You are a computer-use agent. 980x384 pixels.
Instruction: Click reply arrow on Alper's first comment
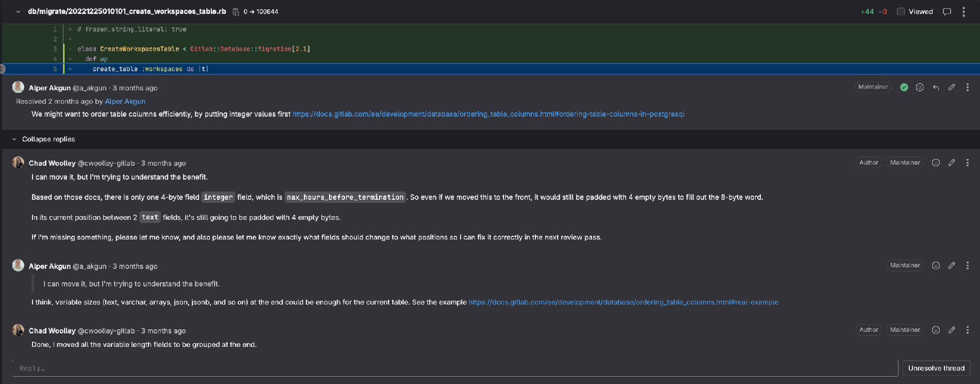tap(936, 88)
